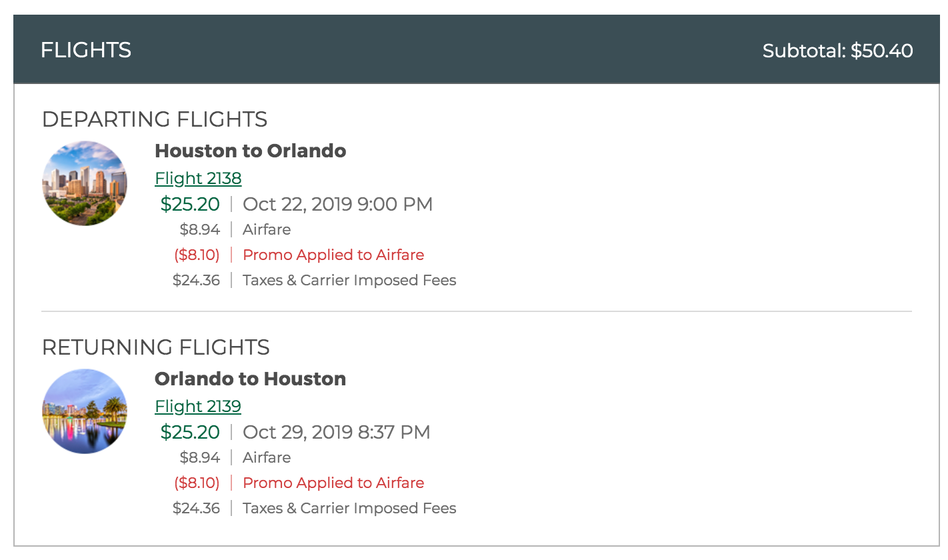Click departing Taxes & Carrier Imposed Fees

point(349,280)
